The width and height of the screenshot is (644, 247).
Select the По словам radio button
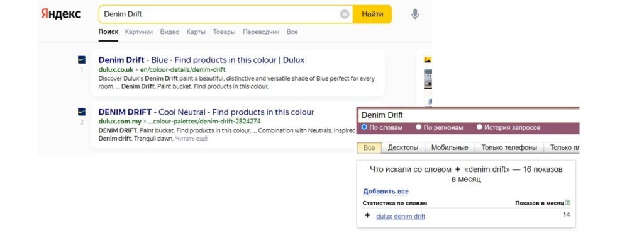(364, 127)
